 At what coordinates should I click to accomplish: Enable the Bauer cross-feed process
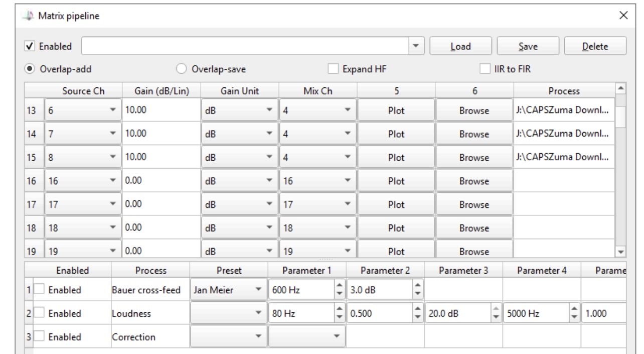coord(39,289)
